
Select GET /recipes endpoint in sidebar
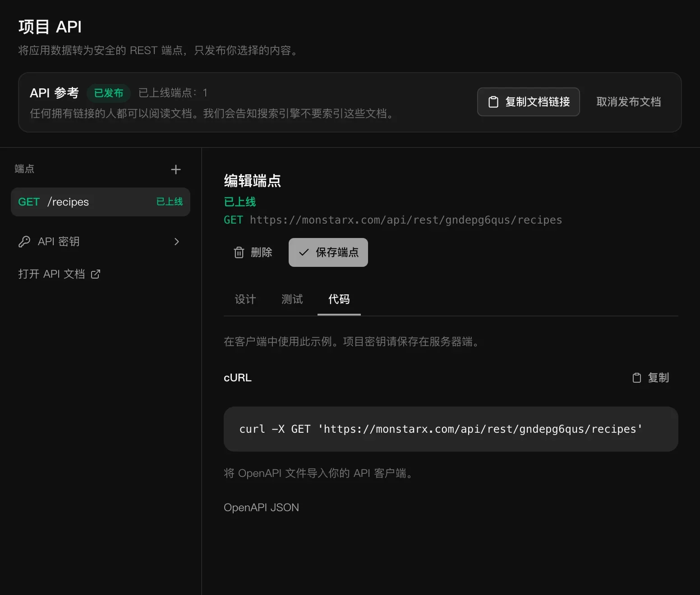click(101, 202)
